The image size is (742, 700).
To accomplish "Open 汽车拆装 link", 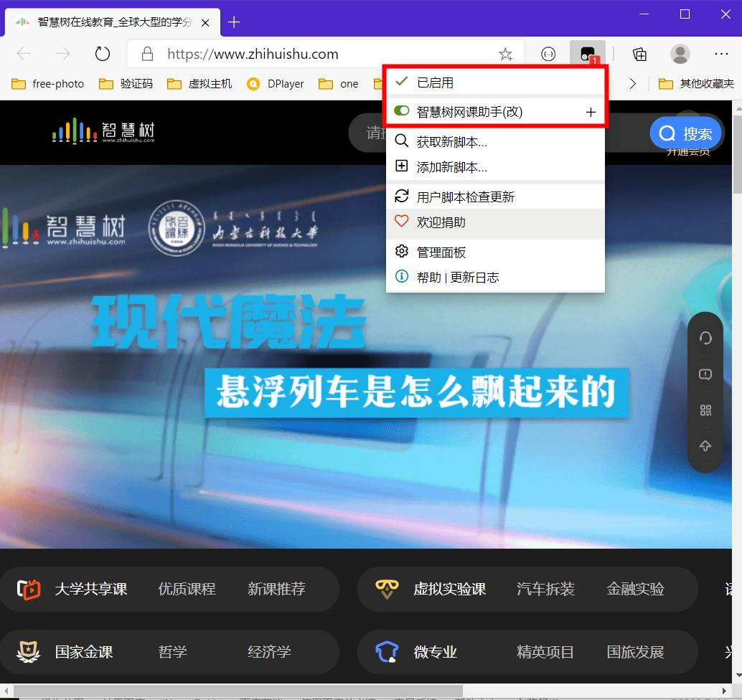I will [545, 589].
